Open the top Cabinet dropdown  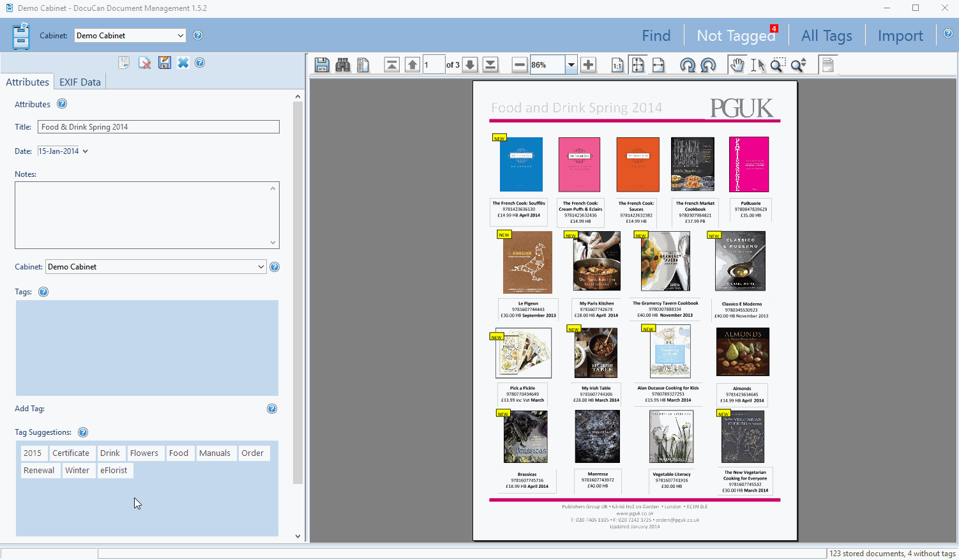pos(130,36)
